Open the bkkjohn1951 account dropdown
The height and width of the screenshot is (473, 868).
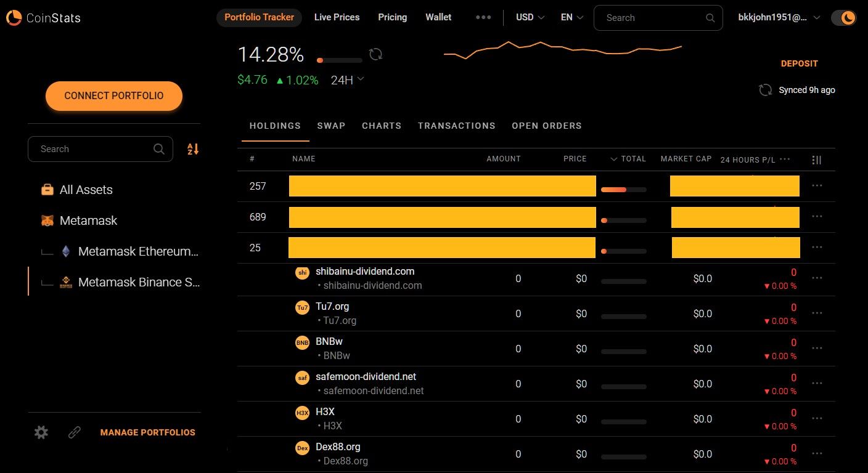pos(779,18)
